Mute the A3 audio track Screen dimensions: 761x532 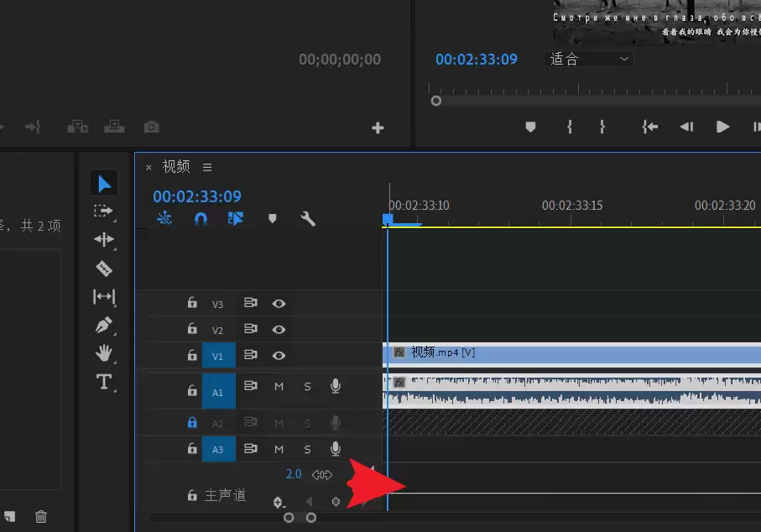(279, 450)
